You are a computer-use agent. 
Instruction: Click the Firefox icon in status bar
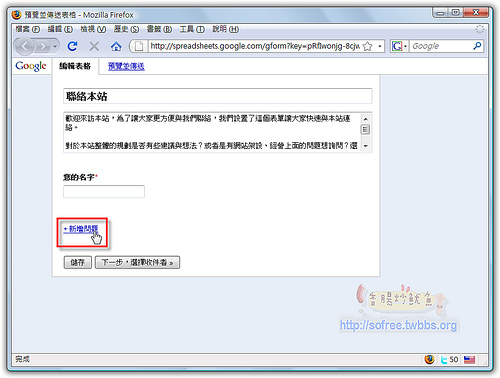[430, 359]
